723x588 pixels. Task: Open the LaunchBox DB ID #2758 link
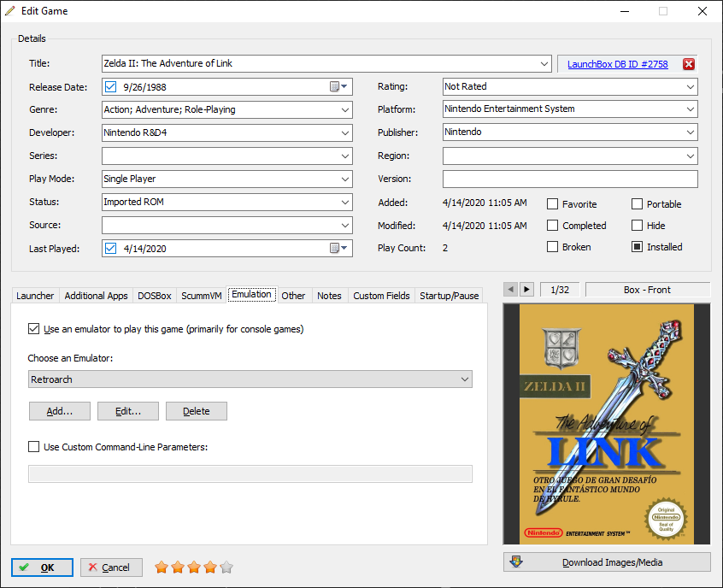617,64
